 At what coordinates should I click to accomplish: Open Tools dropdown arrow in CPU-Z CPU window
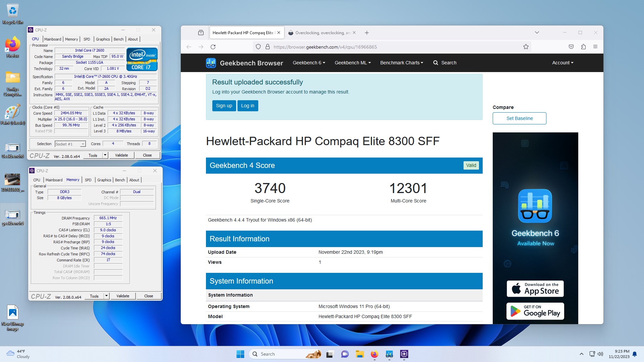point(105,155)
